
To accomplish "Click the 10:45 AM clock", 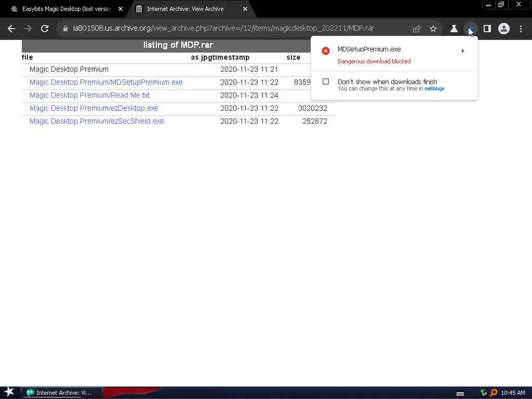I will click(x=513, y=393).
